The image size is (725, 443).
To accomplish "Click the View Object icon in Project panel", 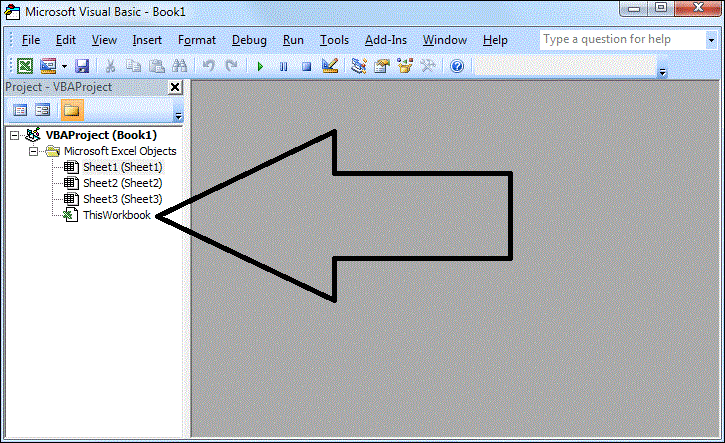I will (43, 110).
